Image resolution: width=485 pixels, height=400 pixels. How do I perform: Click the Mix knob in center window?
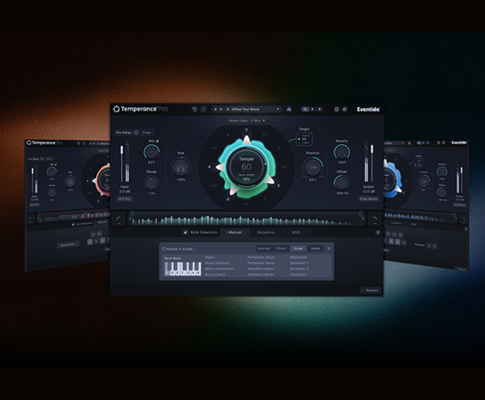[151, 152]
